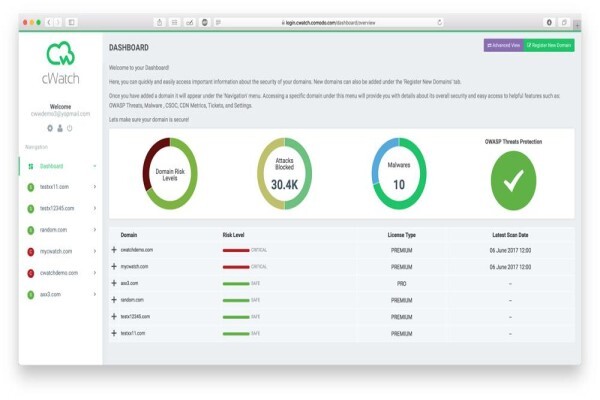The width and height of the screenshot is (600, 400).
Task: Expand testx12345.com table row plus icon
Action: pyautogui.click(x=114, y=317)
